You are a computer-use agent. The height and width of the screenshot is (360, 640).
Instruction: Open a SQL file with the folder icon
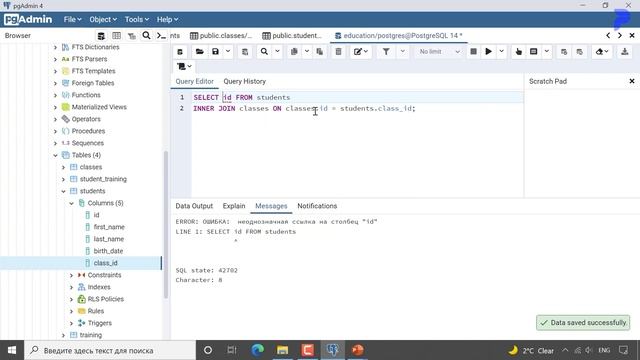[200, 52]
